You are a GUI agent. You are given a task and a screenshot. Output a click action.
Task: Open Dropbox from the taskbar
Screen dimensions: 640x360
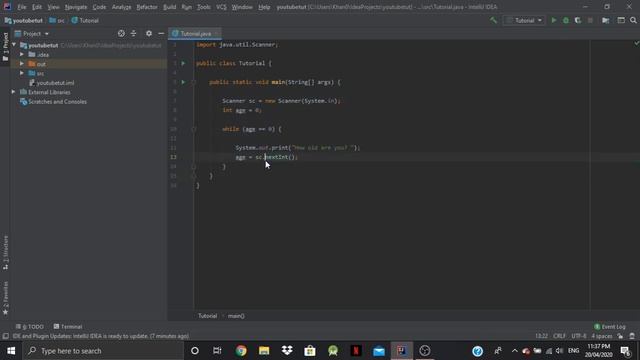(x=287, y=351)
